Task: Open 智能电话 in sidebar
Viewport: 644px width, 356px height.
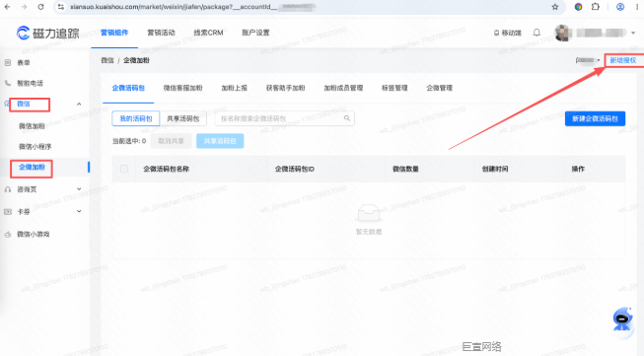Action: 30,83
